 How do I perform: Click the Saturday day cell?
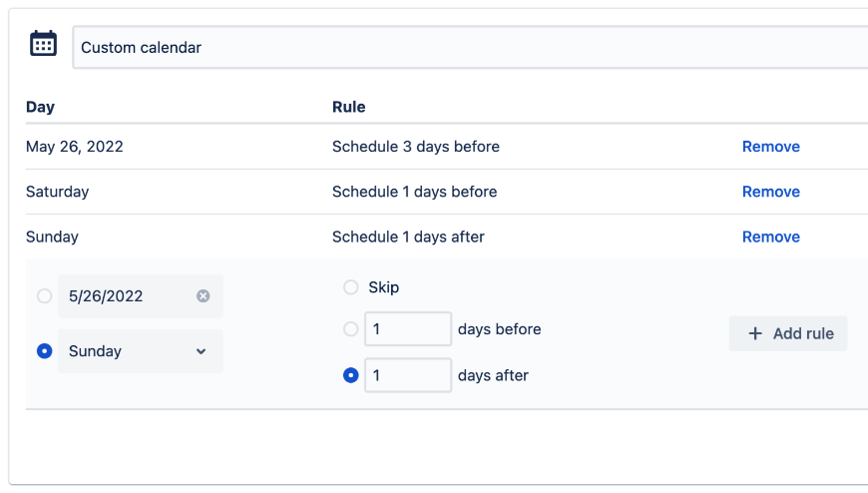(x=58, y=192)
